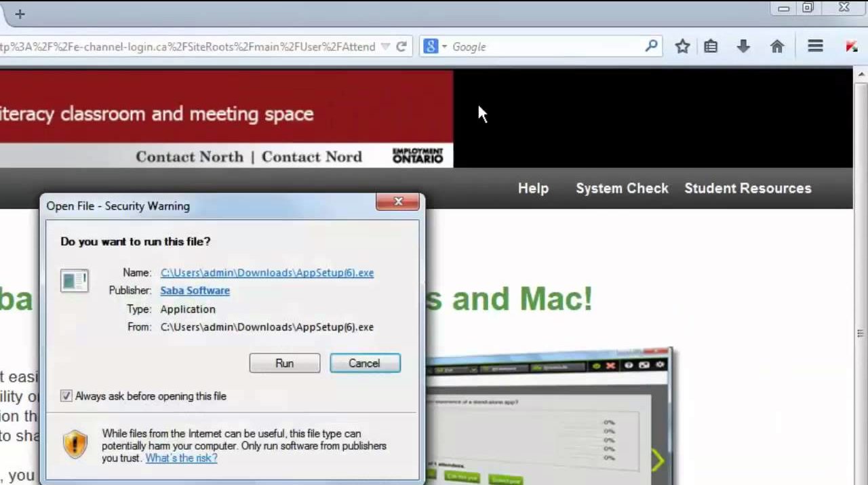Open the Help menu item
Screen dimensions: 868x485
click(x=533, y=189)
